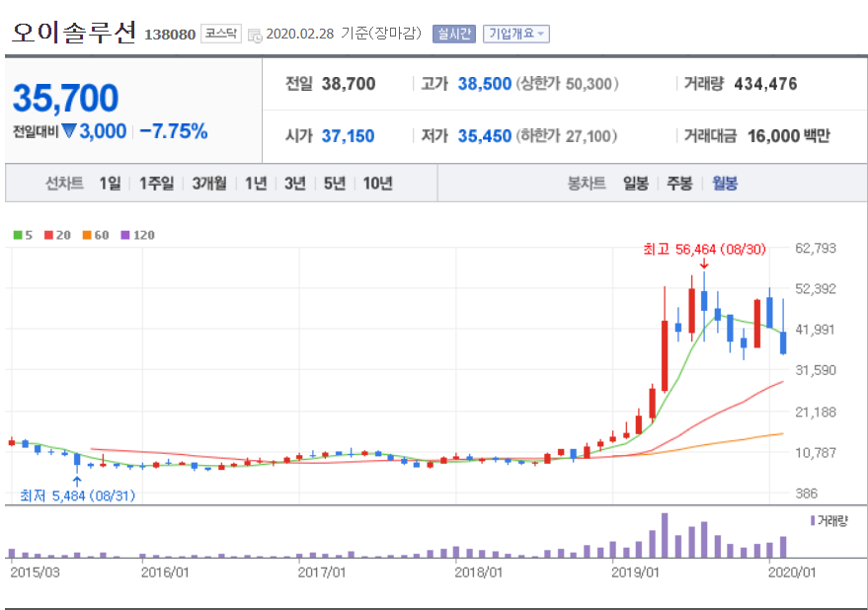Click the 10,787 y-axis label

[x=816, y=453]
